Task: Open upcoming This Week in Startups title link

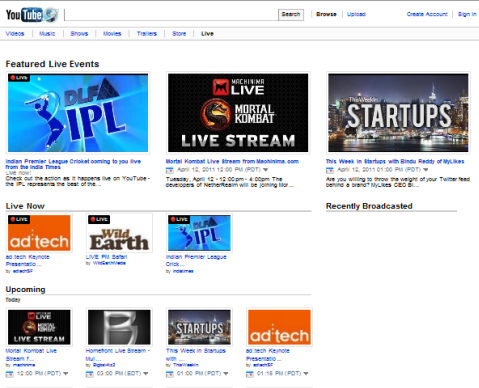Action: pyautogui.click(x=196, y=355)
